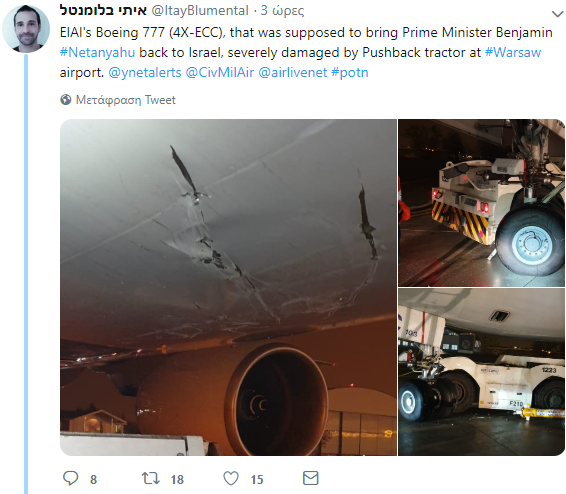This screenshot has height=494, width=566.
Task: Click the globe icon beside Μετάφραση Tweet
Action: [66, 100]
